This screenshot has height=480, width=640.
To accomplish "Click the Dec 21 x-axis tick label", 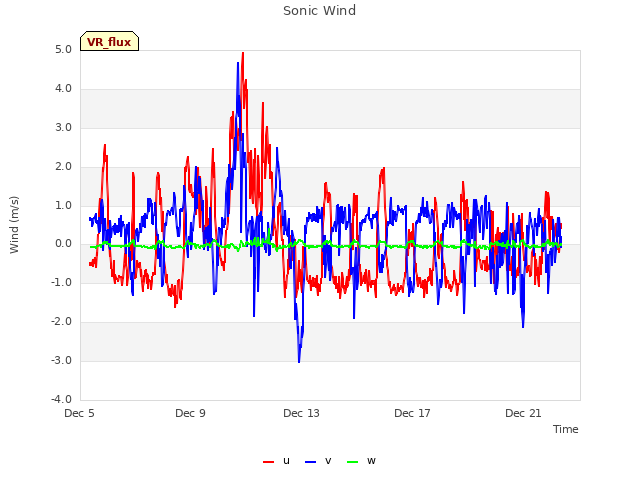I will click(523, 413).
